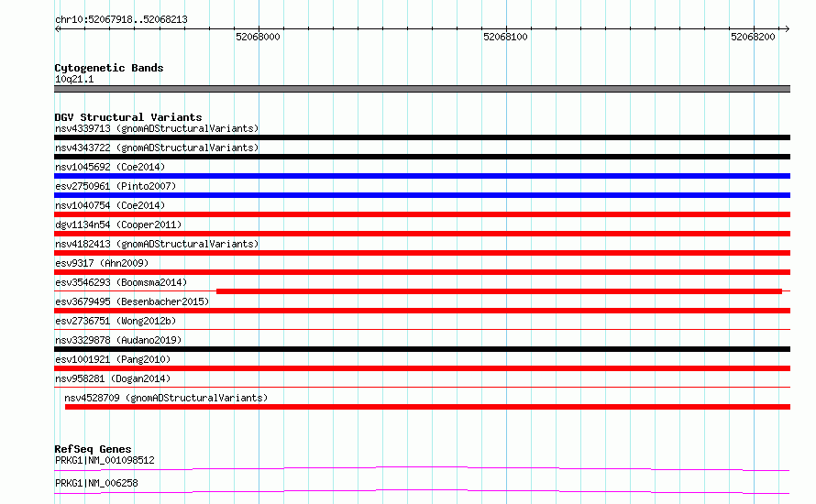Click the partial red bar for esv3546293
Image resolution: width=816 pixels, height=504 pixels.
click(499, 291)
